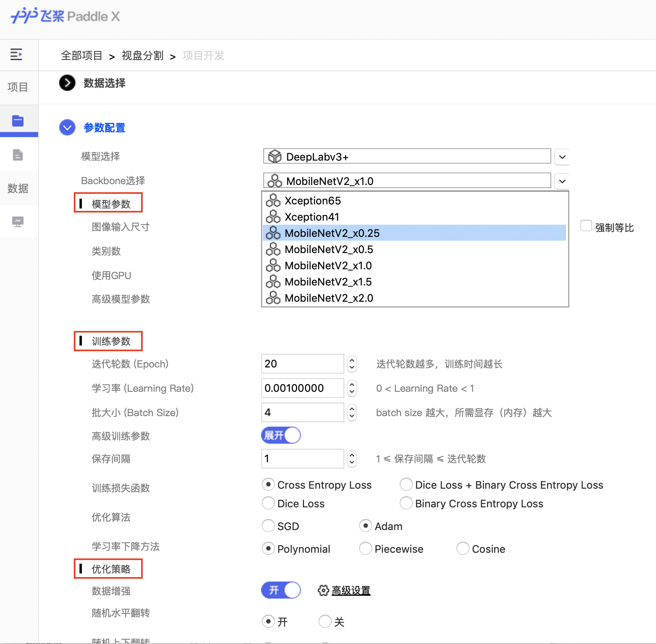The width and height of the screenshot is (656, 644).
Task: Open the DeepLabv3+ model dropdown arrow
Action: (x=562, y=157)
